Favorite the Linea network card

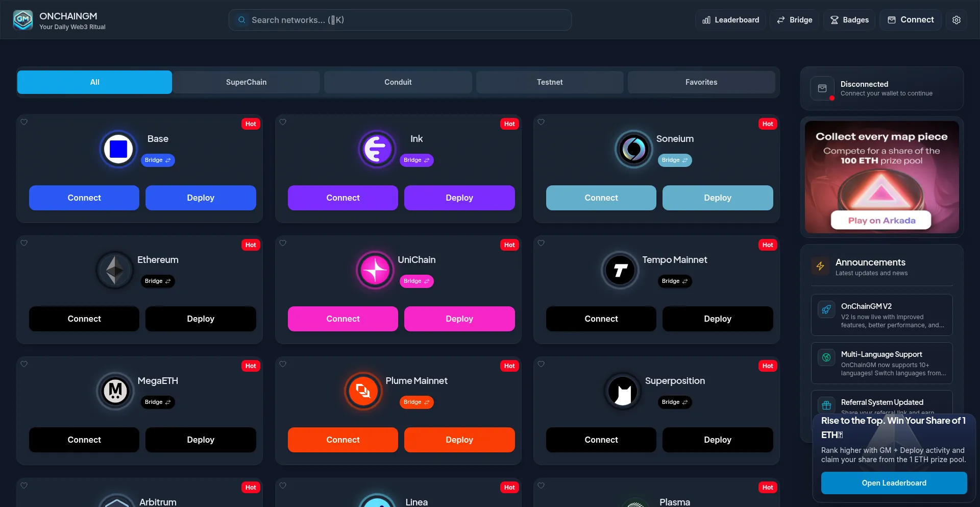[283, 486]
